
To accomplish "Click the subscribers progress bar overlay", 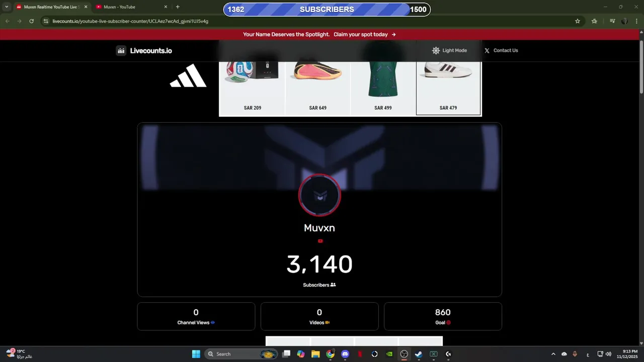I will tap(327, 10).
